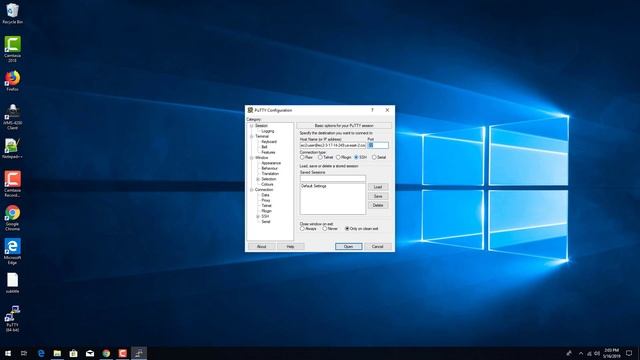Select the Rlogin connection type
The width and height of the screenshot is (640, 360).
338,157
